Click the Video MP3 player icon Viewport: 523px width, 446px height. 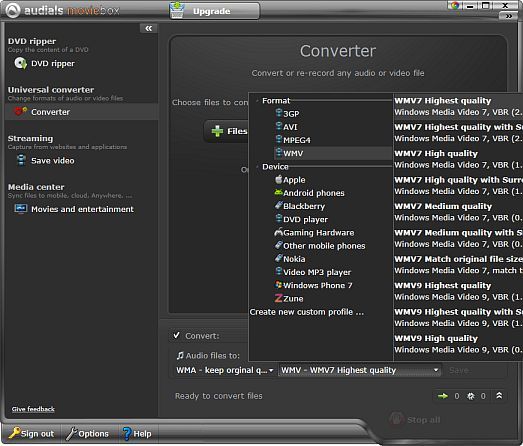[x=279, y=272]
